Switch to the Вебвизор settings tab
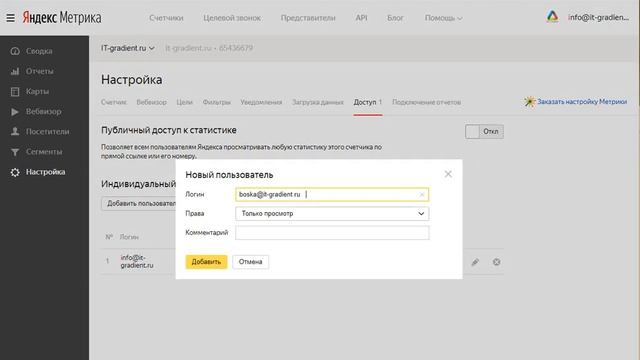Screen dimensions: 640x360 coord(151,102)
